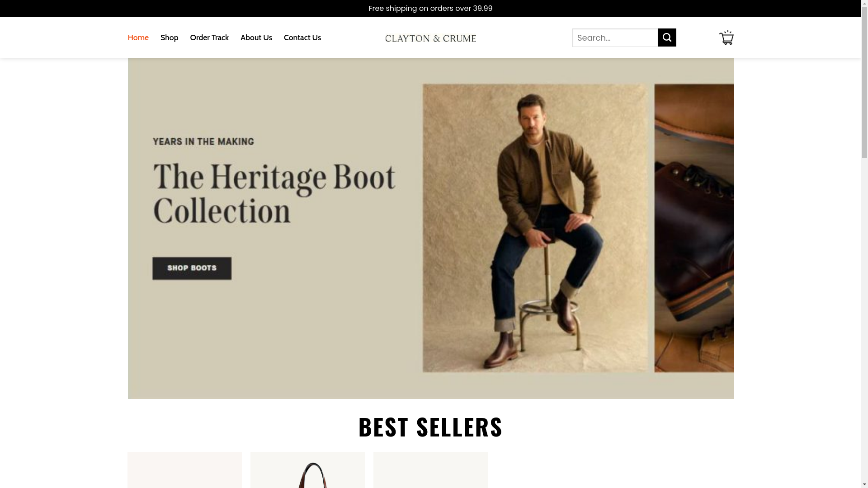Open the Order Track page
The image size is (868, 488).
click(209, 38)
